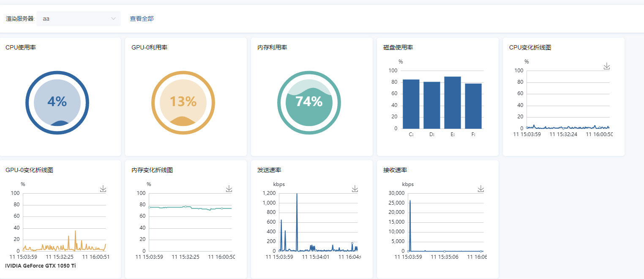644x279 pixels.
Task: Download the 发送速率 chart
Action: coord(355,189)
